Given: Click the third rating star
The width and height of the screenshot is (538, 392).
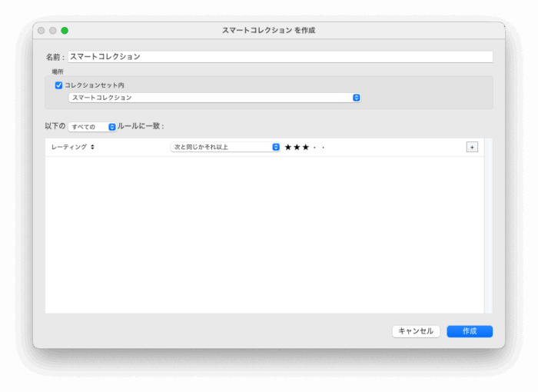Looking at the screenshot, I should click(305, 147).
